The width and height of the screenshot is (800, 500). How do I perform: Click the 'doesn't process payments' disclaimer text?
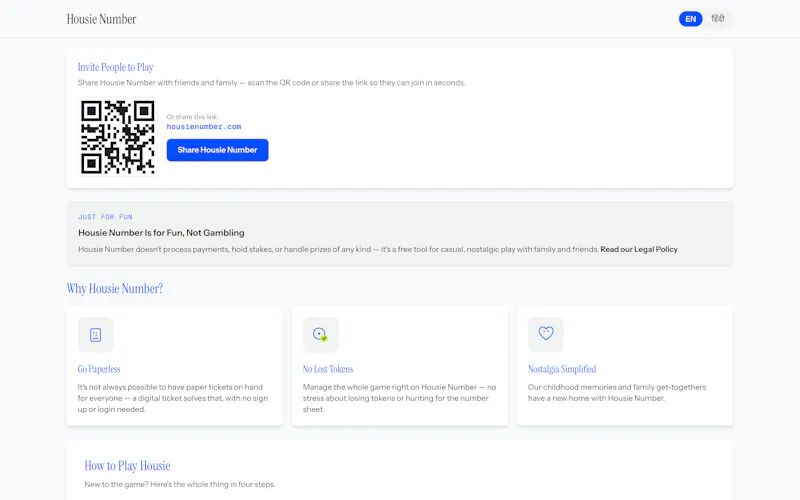click(x=338, y=249)
